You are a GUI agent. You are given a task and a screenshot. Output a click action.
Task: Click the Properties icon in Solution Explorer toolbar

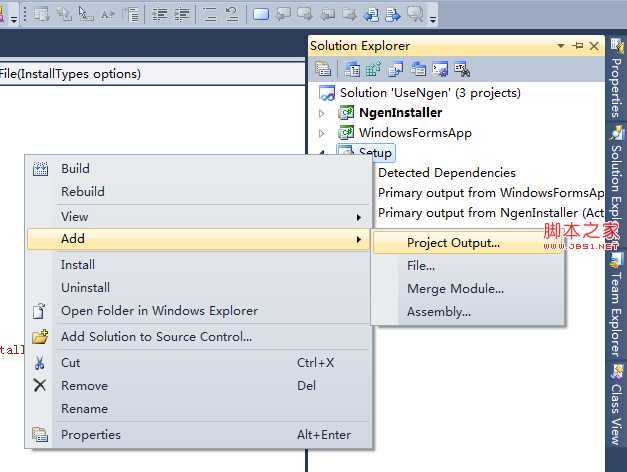(x=323, y=69)
